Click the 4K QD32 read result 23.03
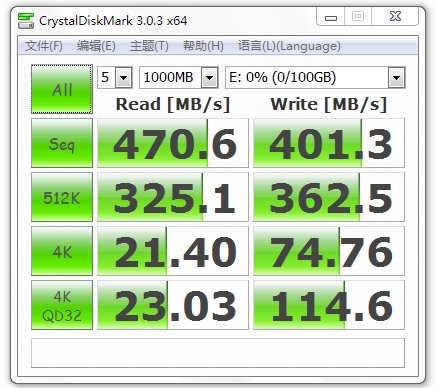 coord(173,305)
